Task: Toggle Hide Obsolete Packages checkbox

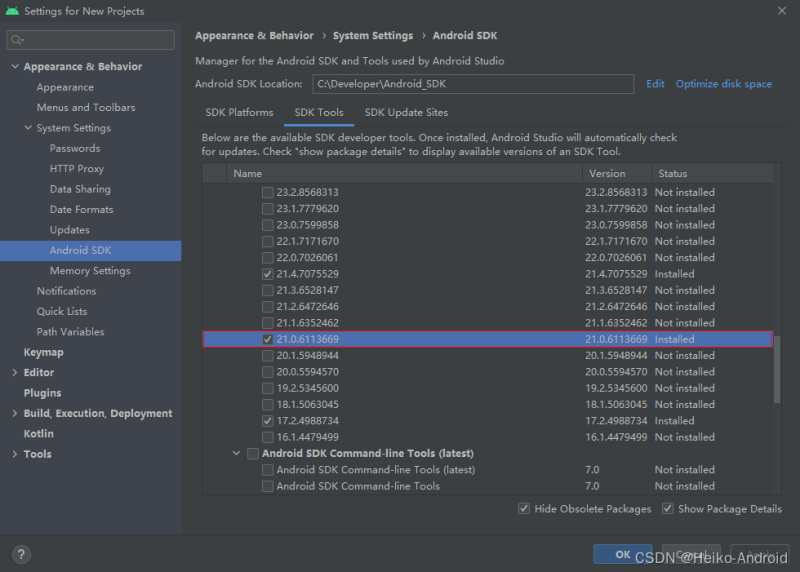Action: coord(523,509)
